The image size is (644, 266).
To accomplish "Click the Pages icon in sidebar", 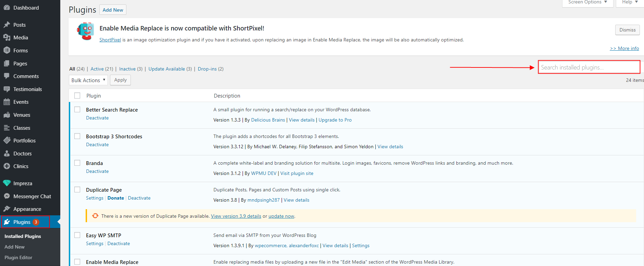I will (7, 63).
